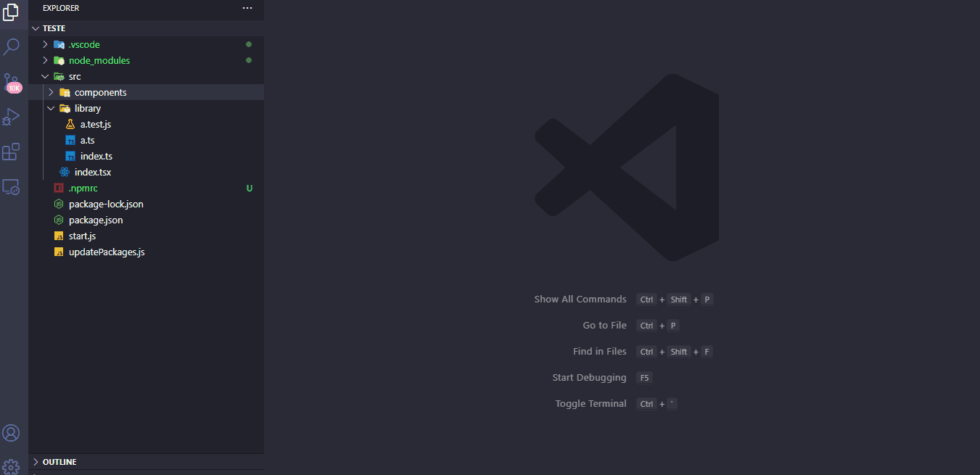
Task: Click the F5 key label
Action: (644, 378)
